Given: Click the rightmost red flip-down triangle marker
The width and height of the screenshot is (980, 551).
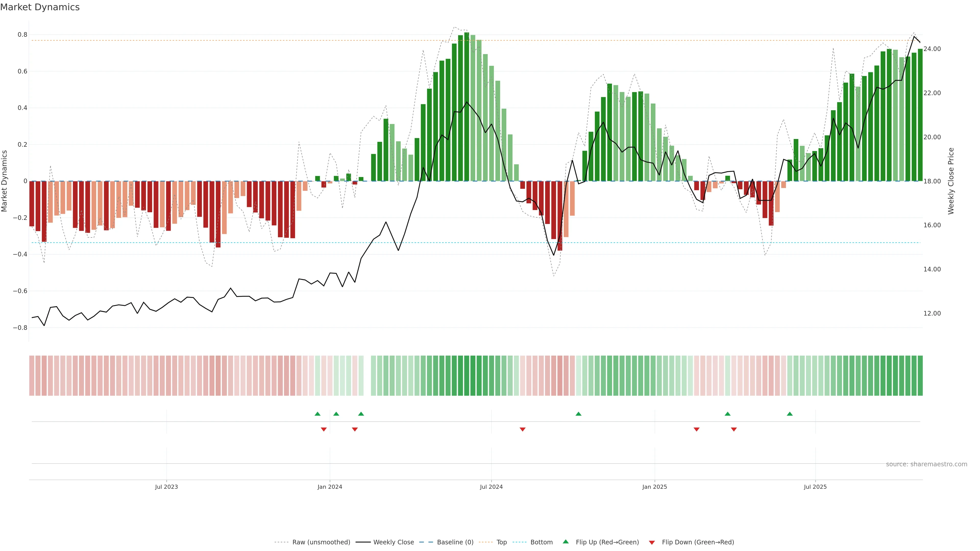Looking at the screenshot, I should click(733, 429).
